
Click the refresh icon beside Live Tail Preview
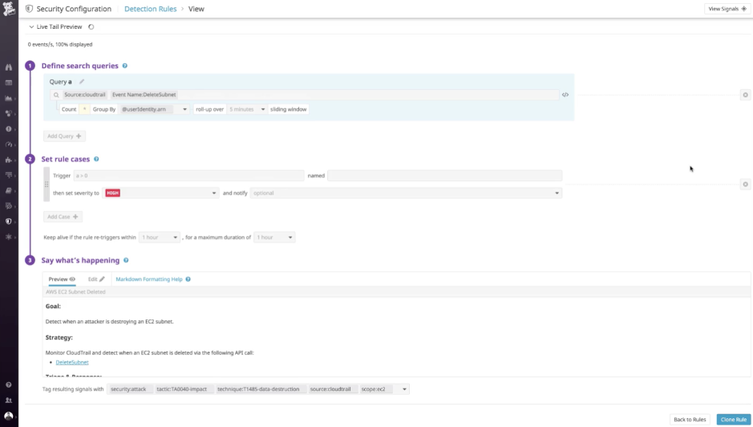[91, 27]
